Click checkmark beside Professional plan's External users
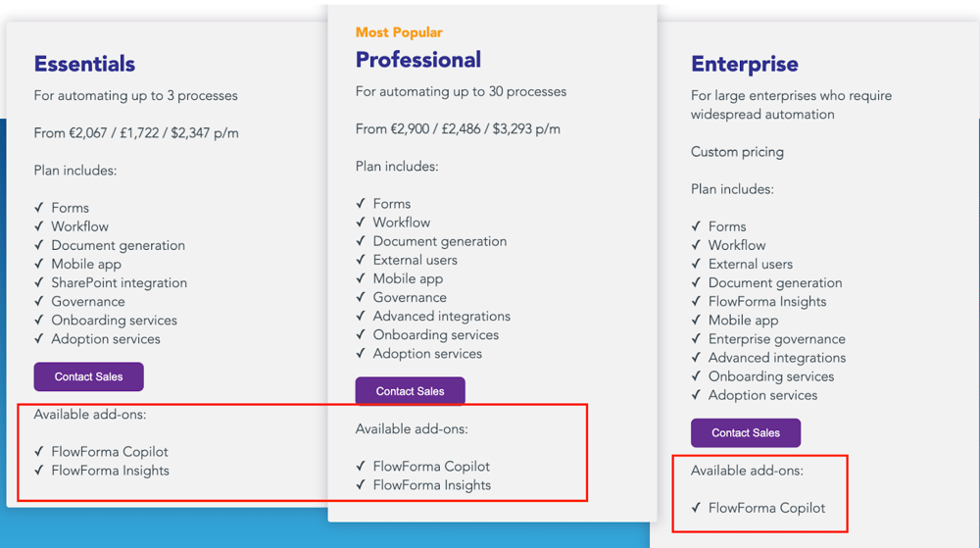 (361, 260)
